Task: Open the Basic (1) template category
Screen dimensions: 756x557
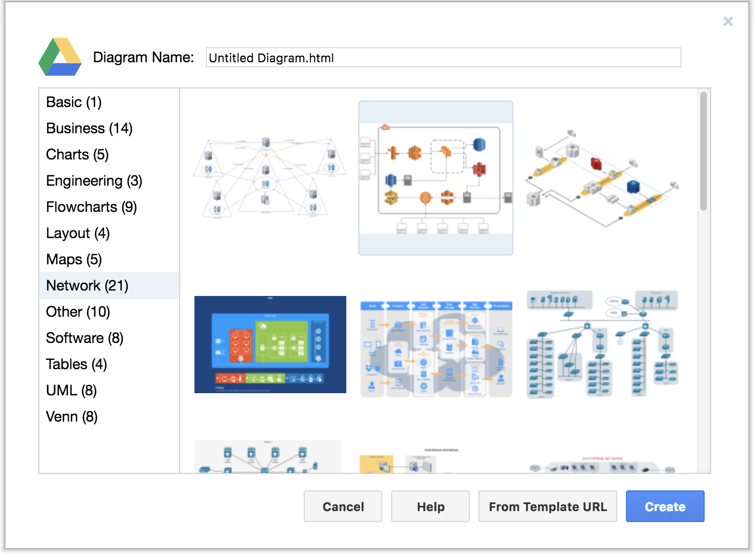Action: (x=74, y=102)
